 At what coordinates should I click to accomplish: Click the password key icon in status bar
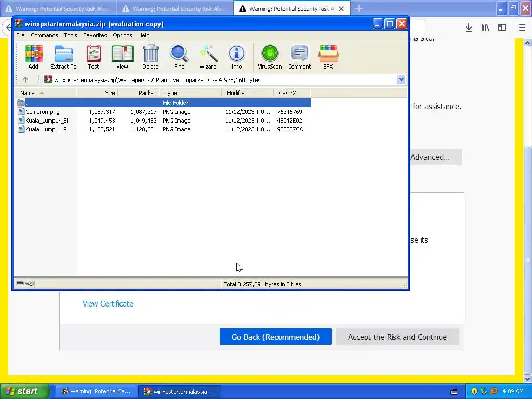[x=30, y=283]
